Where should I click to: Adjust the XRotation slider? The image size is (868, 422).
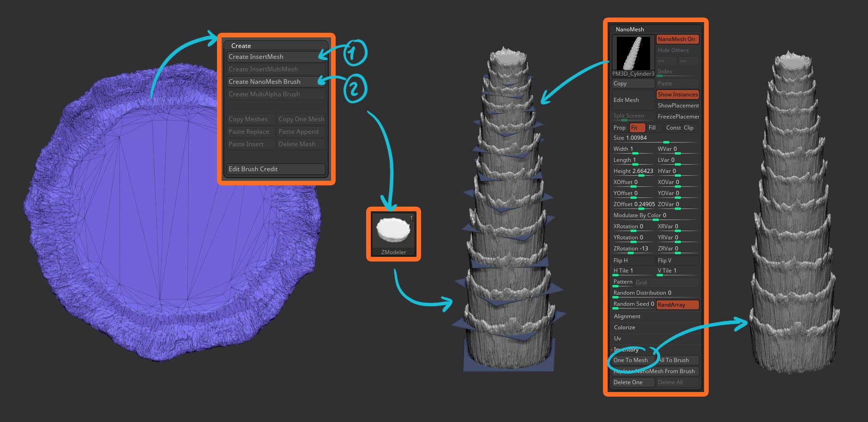pyautogui.click(x=633, y=227)
